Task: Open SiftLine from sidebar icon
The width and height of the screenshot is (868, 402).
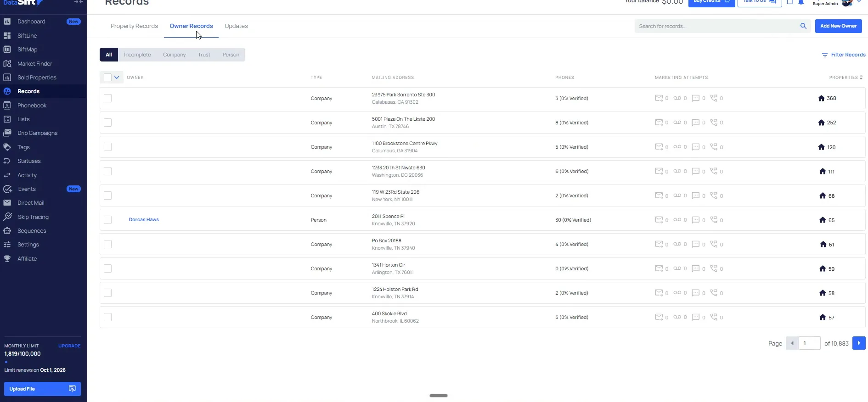Action: click(7, 35)
